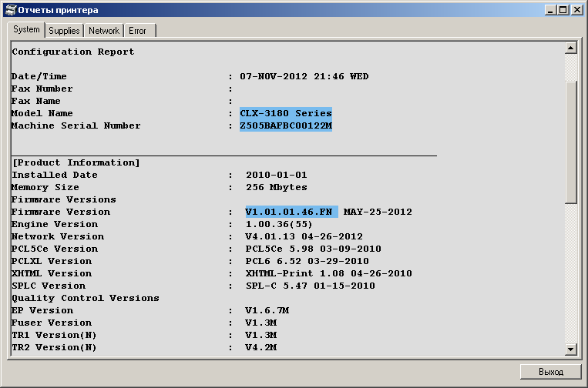Click the EP version value 'V1.6.7M'
588x388 pixels.
point(267,310)
